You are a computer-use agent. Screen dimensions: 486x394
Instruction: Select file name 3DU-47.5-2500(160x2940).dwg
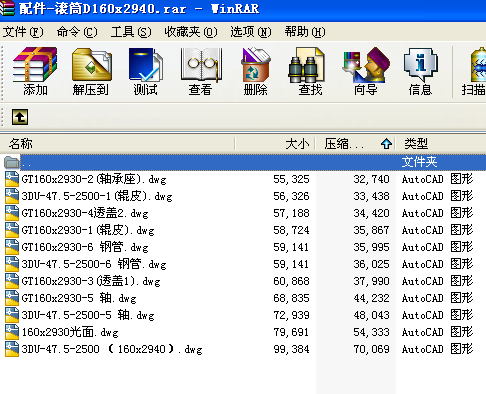[112, 349]
